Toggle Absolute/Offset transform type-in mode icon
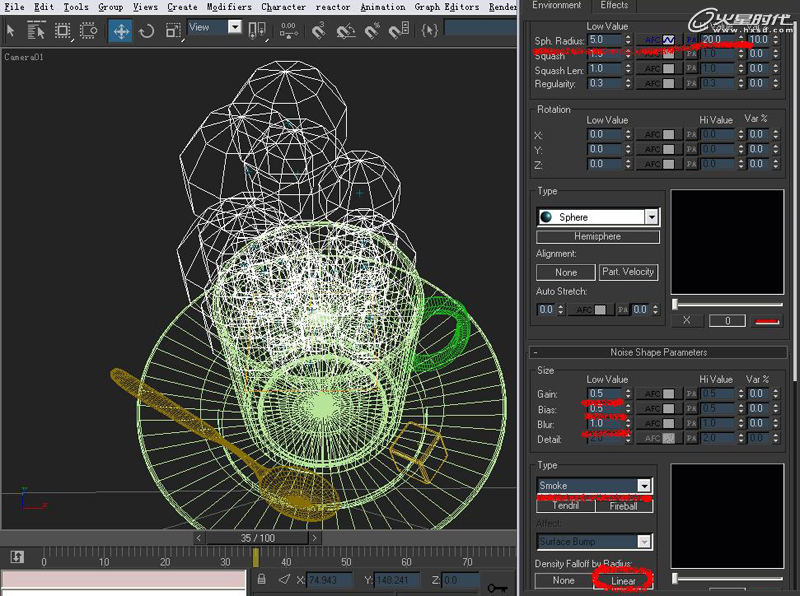This screenshot has height=596, width=800. 284,579
